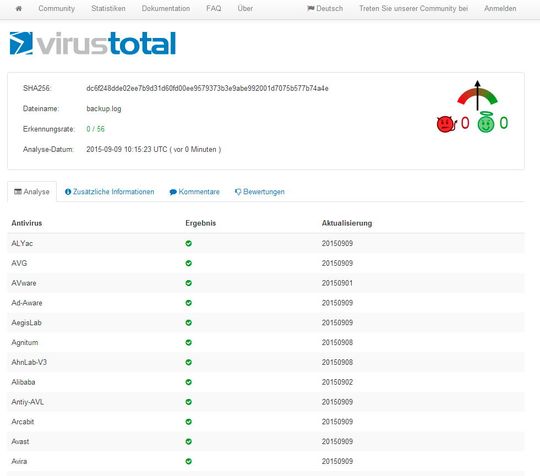Click the SHA256 hash value
540x476 pixels.
207,89
